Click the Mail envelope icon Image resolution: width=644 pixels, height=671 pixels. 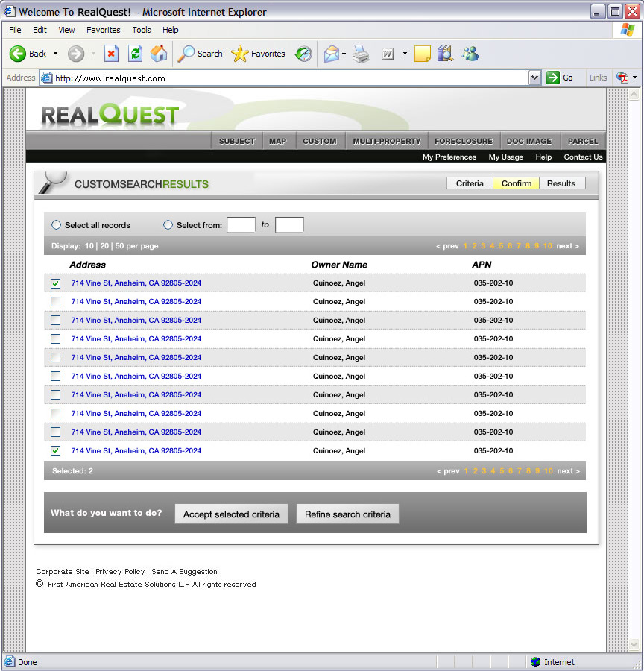click(x=332, y=54)
